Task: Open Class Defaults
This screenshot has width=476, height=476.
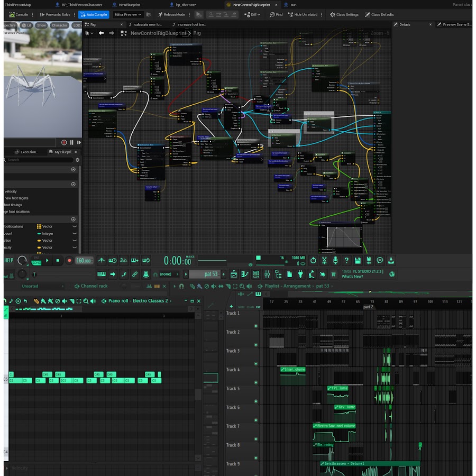Action: (379, 15)
